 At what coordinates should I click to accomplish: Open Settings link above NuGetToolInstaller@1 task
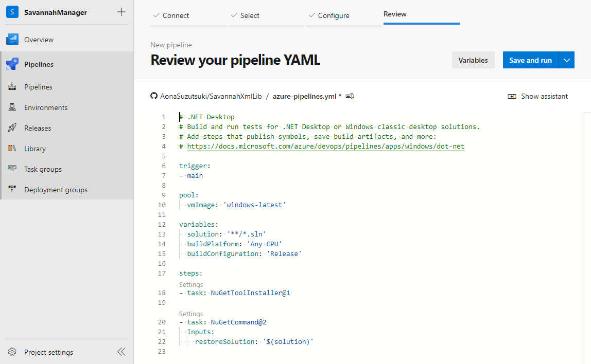tap(191, 285)
